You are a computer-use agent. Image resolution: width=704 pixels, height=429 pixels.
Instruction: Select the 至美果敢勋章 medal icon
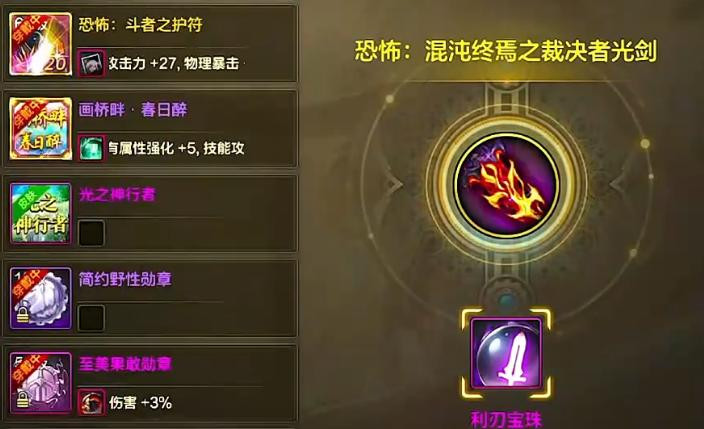[40, 383]
